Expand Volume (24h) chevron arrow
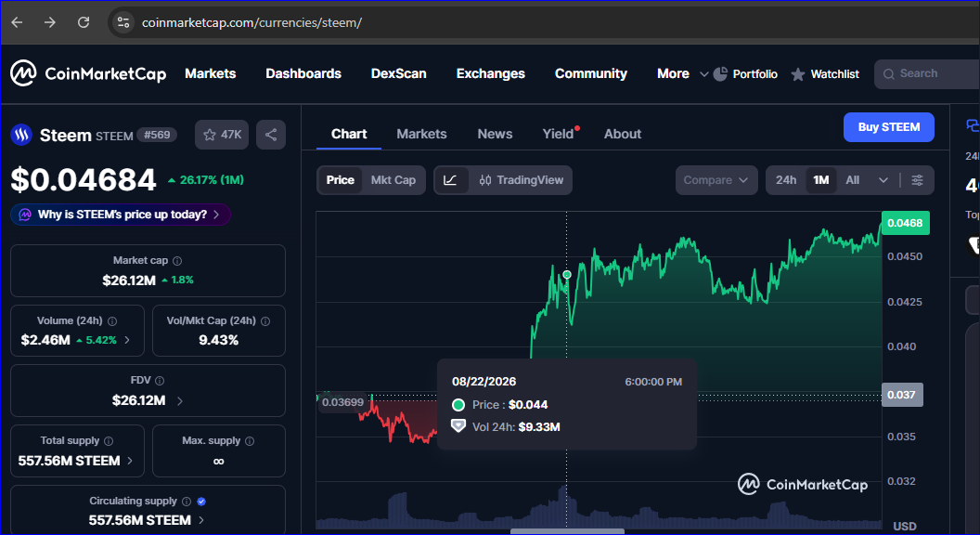Viewport: 980px width, 535px height. (127, 340)
